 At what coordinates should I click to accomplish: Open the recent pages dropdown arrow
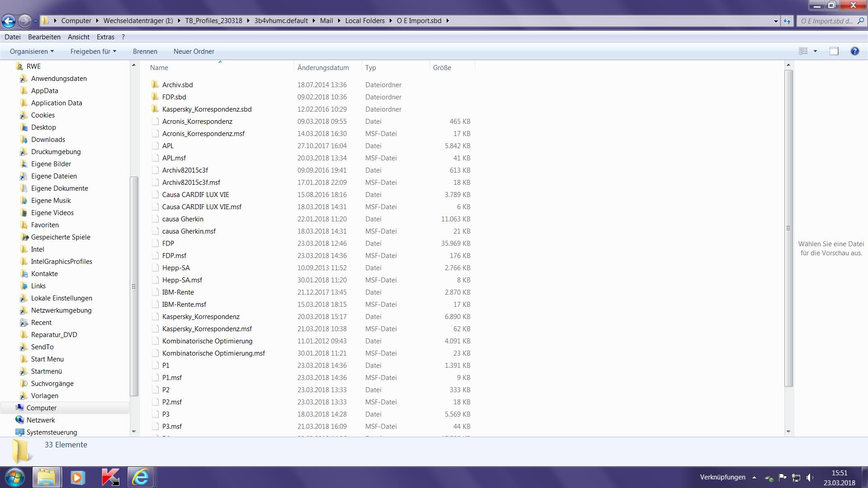coord(35,21)
